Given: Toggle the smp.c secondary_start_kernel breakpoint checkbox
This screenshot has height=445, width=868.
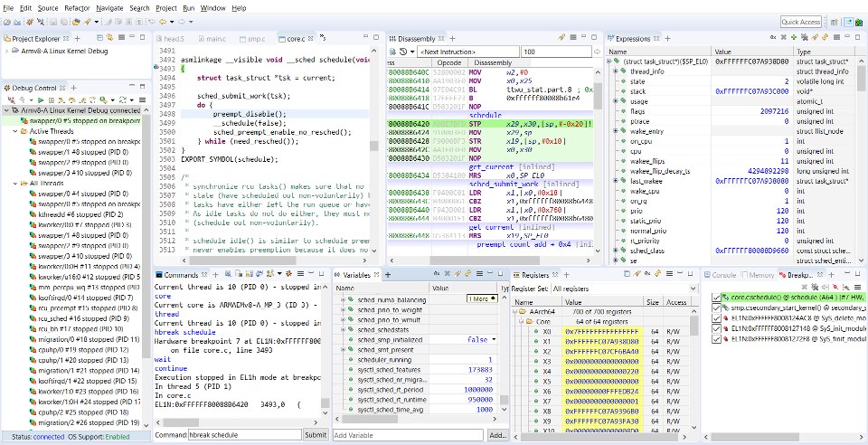Looking at the screenshot, I should pos(717,308).
